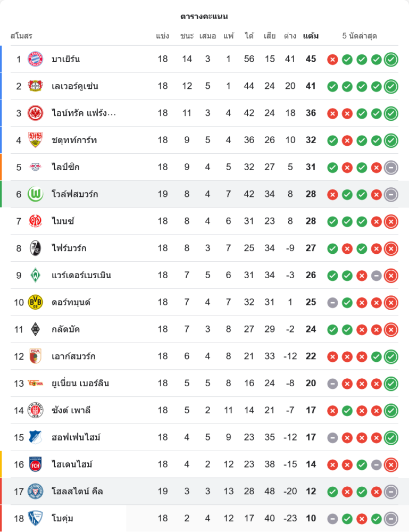Click Bayern's latest match win indicator
Image resolution: width=409 pixels, height=532 pixels.
click(x=391, y=59)
